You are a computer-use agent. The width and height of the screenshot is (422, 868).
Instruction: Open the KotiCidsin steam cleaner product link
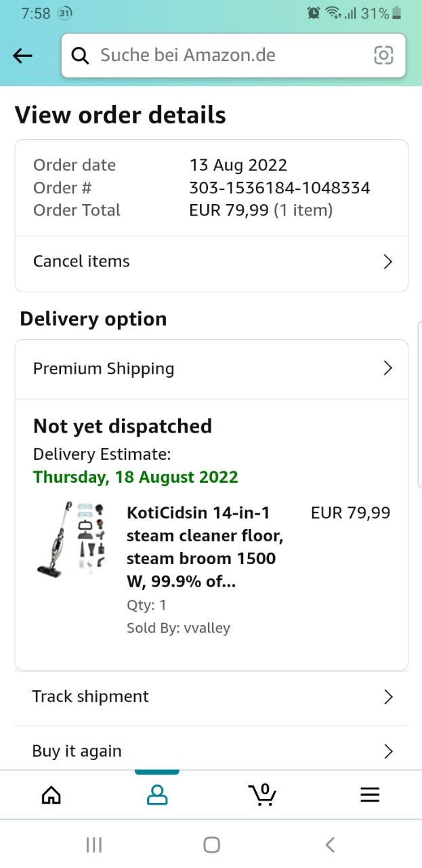(205, 547)
